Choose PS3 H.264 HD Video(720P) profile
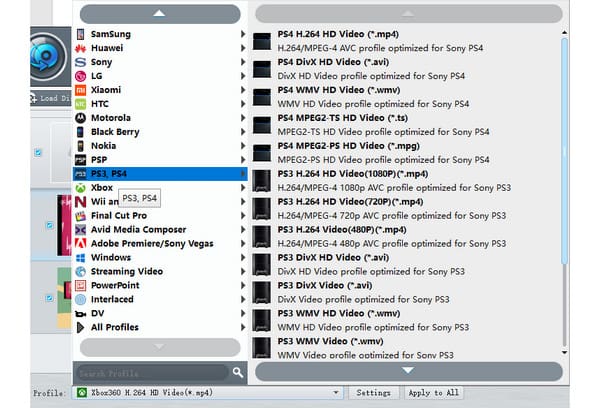The height and width of the screenshot is (408, 600). [x=406, y=209]
